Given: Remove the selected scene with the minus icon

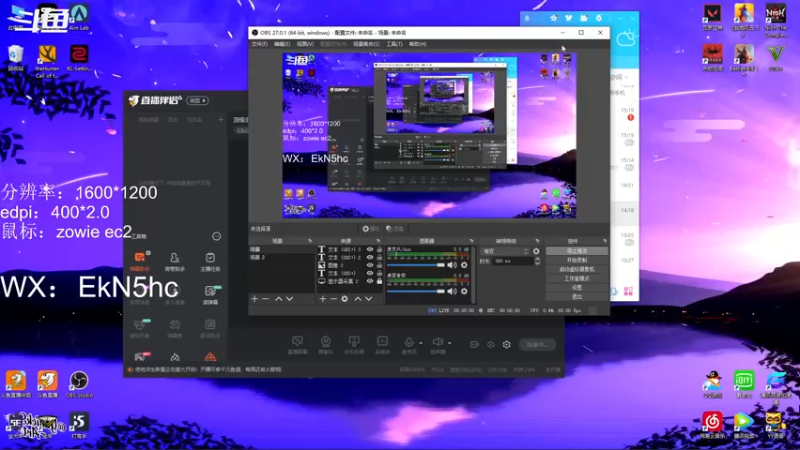Looking at the screenshot, I should point(265,299).
